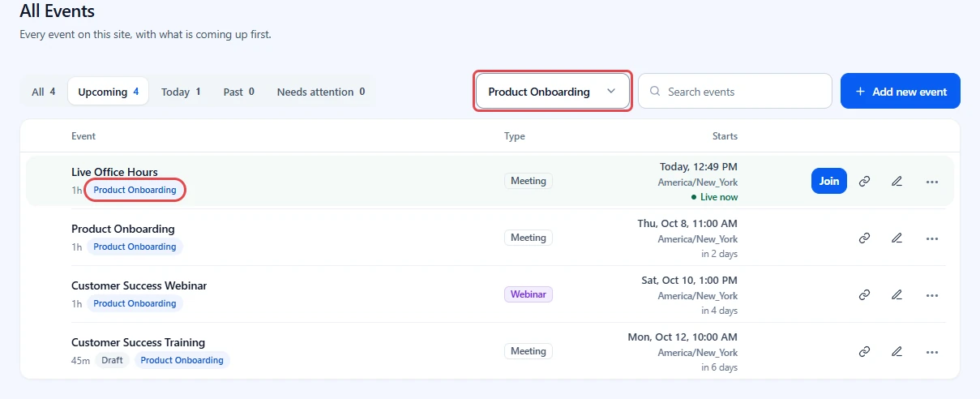Click the Event column header

click(83, 136)
